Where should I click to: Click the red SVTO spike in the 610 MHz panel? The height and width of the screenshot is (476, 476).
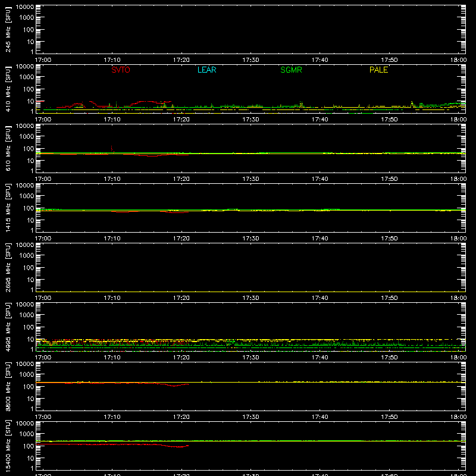pos(112,149)
